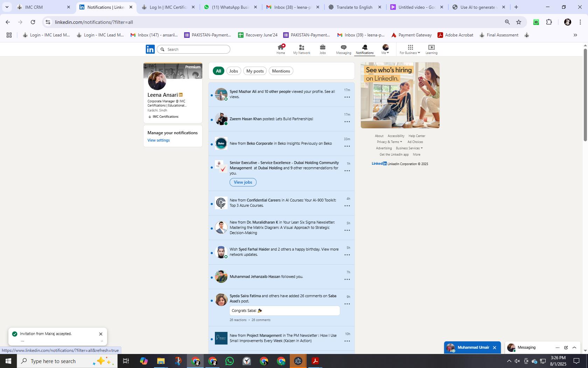
Task: Open options for Syed Farhal Haider birthday notification
Action: tap(347, 255)
